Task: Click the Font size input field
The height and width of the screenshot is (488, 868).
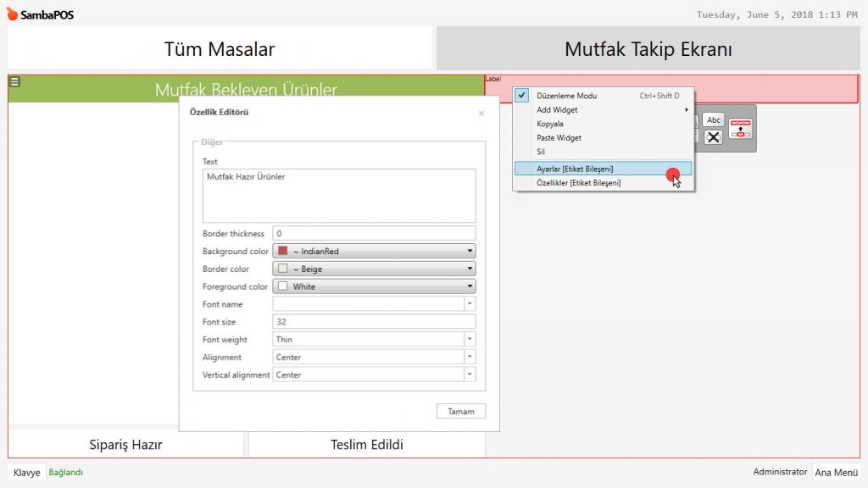Action: click(x=373, y=322)
